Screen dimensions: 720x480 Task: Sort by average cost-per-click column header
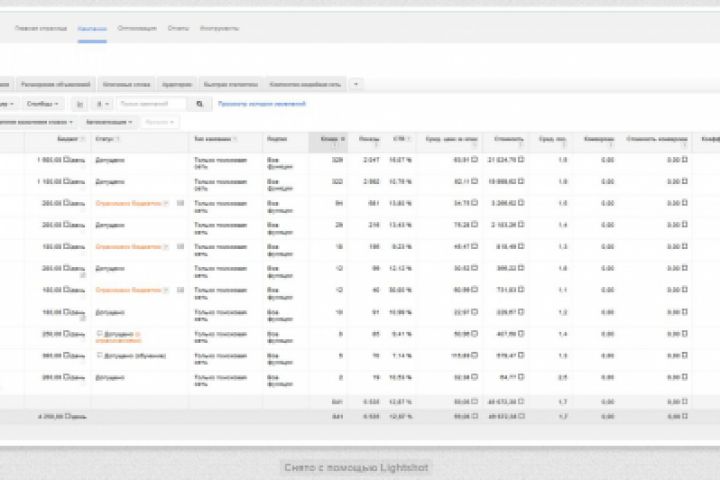click(x=451, y=139)
